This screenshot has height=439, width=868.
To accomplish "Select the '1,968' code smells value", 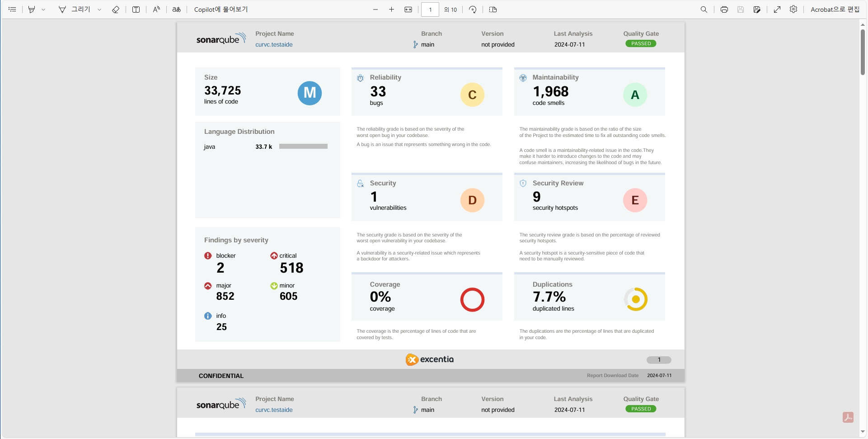I will click(x=550, y=92).
